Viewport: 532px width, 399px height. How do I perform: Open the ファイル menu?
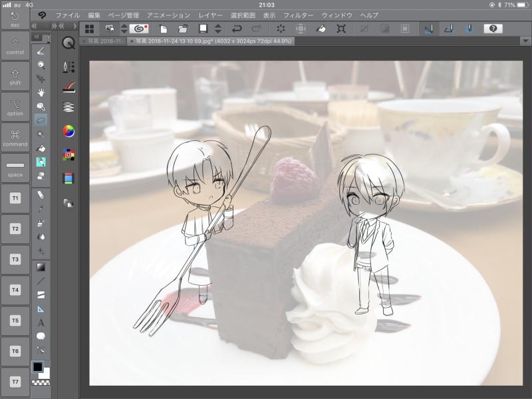[x=68, y=15]
